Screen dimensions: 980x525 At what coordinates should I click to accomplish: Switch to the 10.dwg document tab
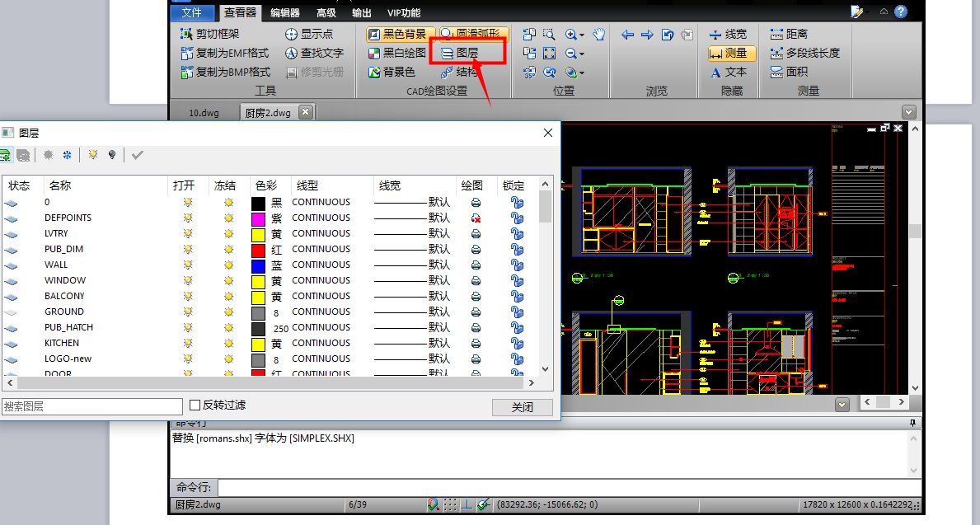pos(204,113)
